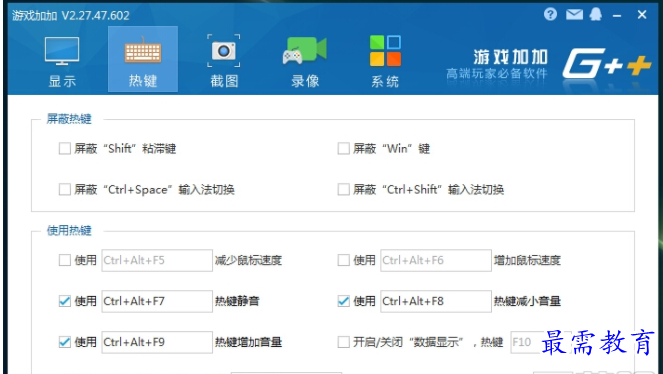Minimize the 游戏加加 window
Screen dimensions: 663x374
point(617,16)
